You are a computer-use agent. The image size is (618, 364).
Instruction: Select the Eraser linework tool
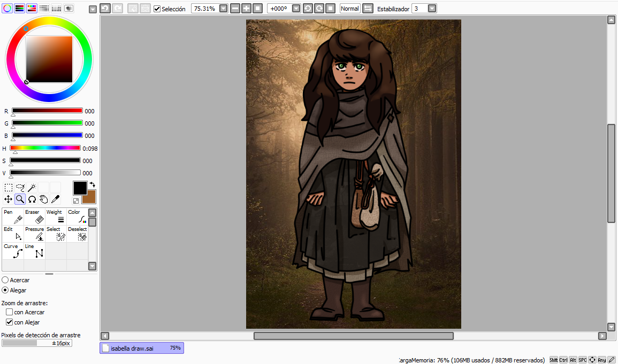34,216
